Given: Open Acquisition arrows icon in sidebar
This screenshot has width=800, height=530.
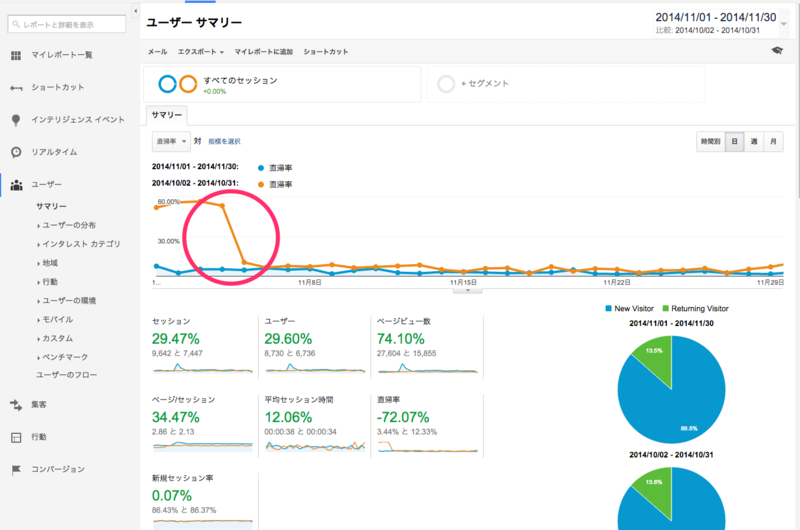Looking at the screenshot, I should pyautogui.click(x=16, y=405).
